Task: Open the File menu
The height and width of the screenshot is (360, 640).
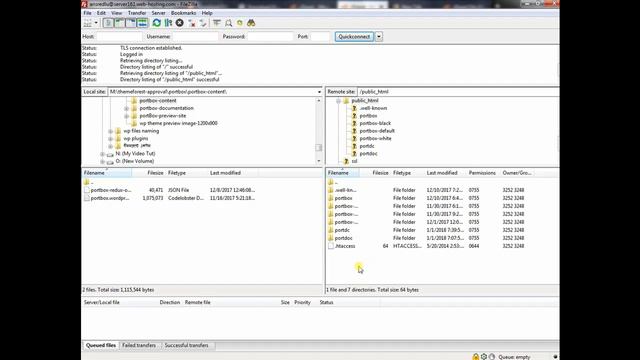Action: pos(87,13)
